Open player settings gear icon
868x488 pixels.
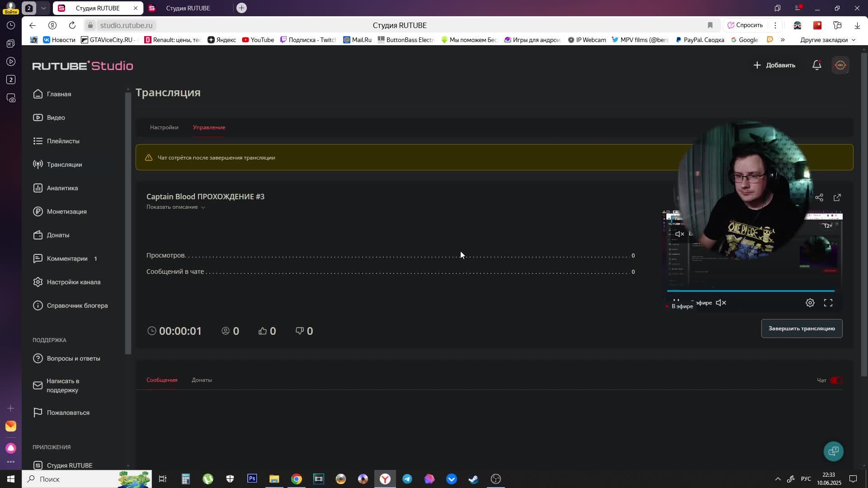(x=810, y=303)
